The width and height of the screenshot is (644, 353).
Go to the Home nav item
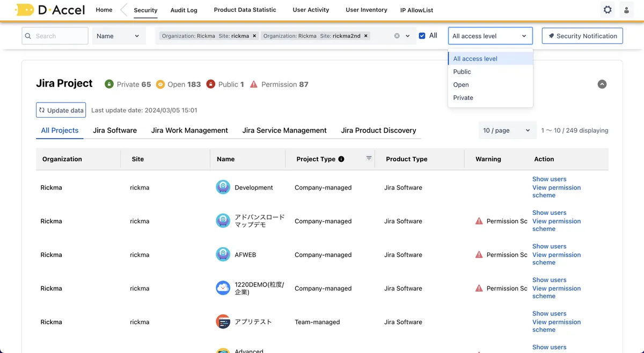point(104,10)
